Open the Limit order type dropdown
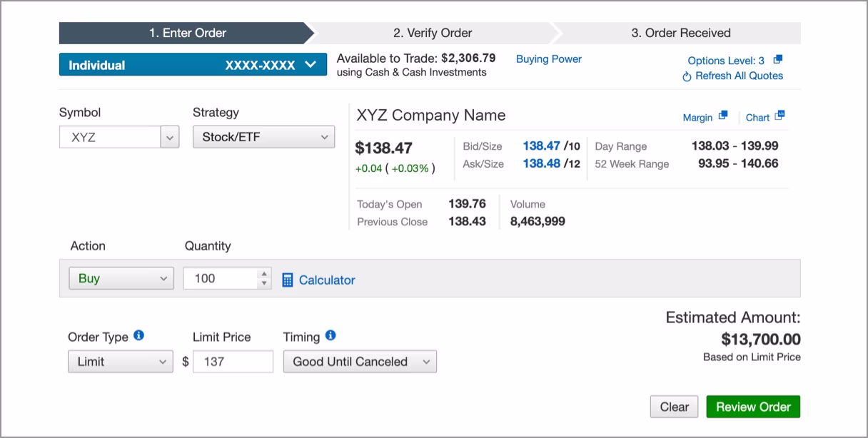868x438 pixels. coord(120,362)
